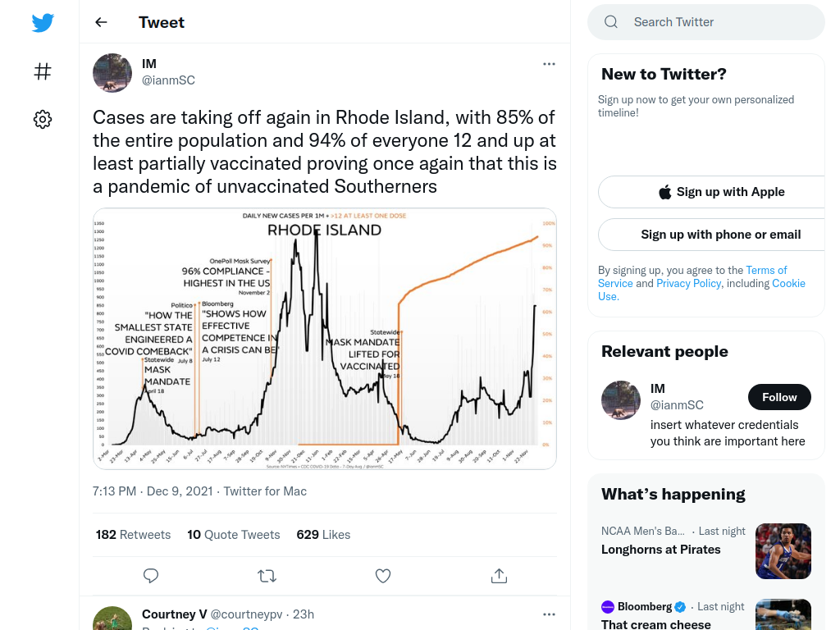Open the three-dot menu on IM's tweet

tap(549, 64)
